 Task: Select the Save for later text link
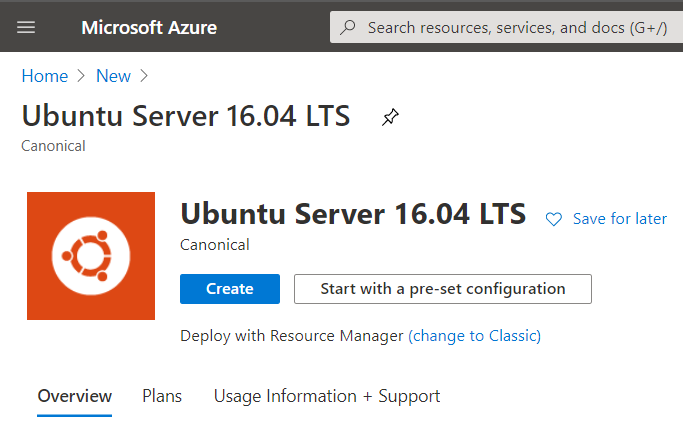point(619,219)
